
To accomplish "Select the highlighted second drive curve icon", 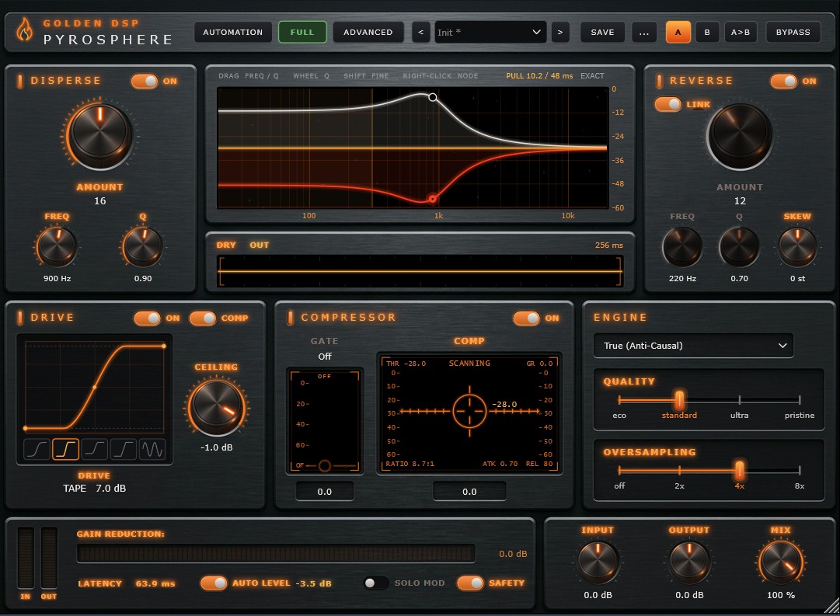I will tap(65, 449).
